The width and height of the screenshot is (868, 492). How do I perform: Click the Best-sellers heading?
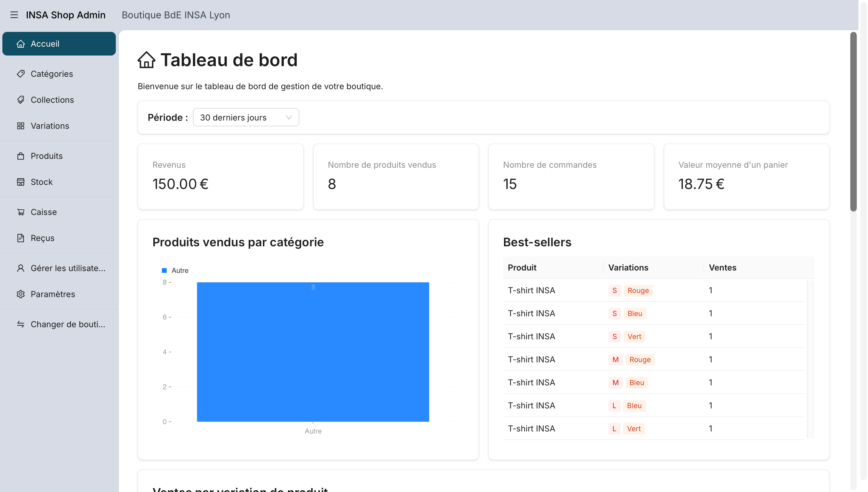537,242
